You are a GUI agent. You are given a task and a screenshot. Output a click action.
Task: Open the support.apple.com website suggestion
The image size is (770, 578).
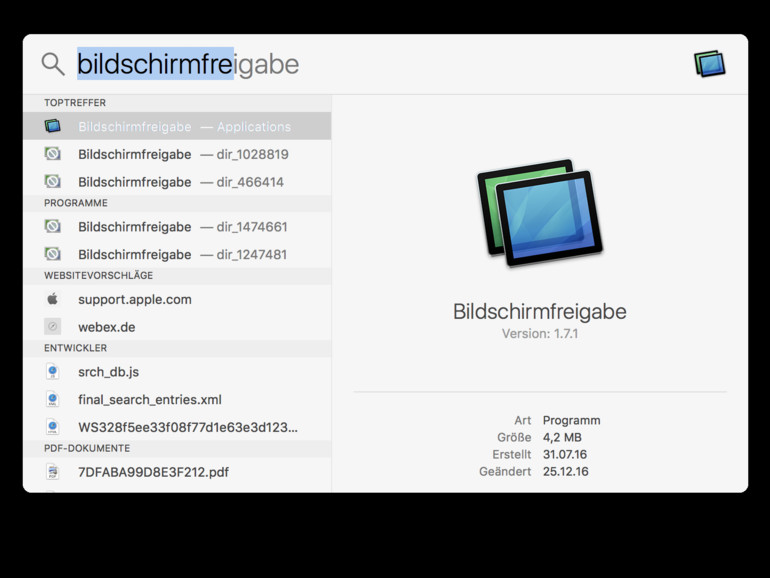[177, 299]
